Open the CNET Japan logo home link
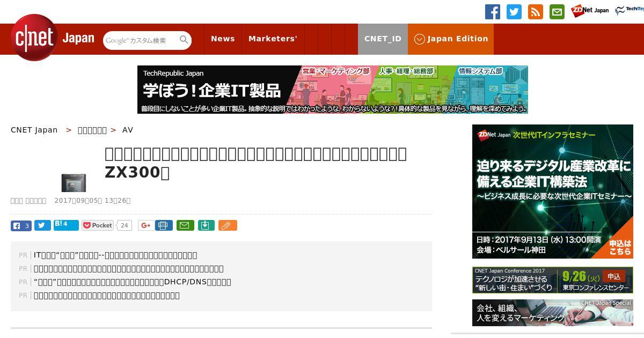Image resolution: width=644 pixels, height=338 pixels. pyautogui.click(x=53, y=38)
